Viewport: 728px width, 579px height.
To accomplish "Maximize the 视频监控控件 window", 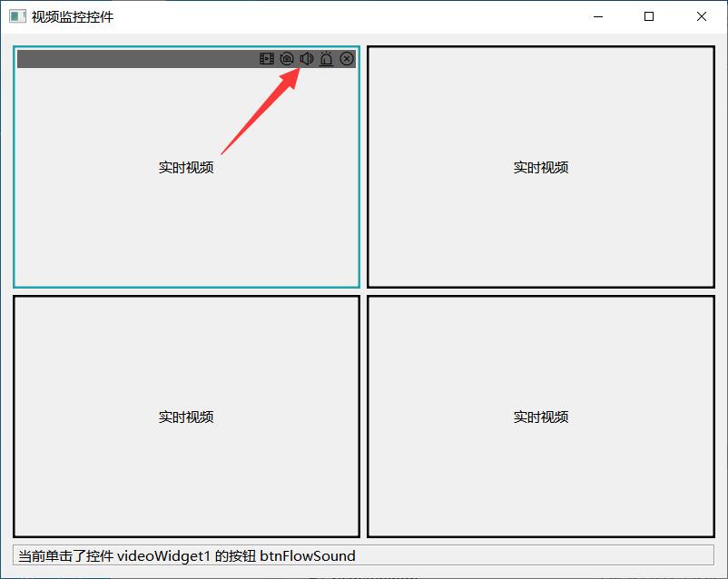I will [x=649, y=16].
